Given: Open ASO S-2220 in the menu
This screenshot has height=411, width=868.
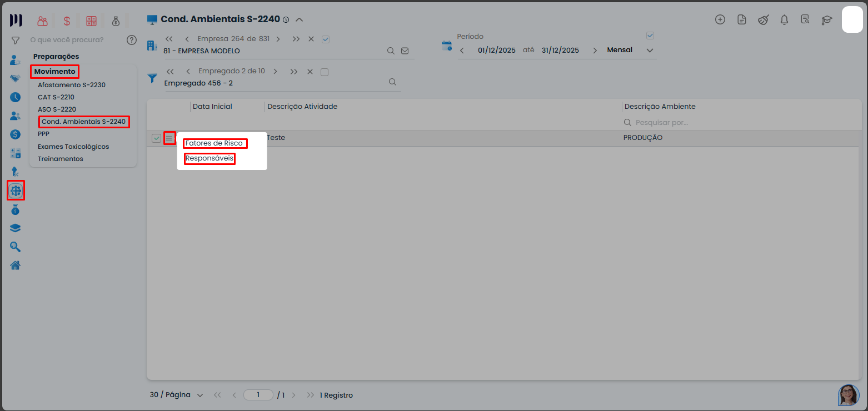Looking at the screenshot, I should coord(57,109).
